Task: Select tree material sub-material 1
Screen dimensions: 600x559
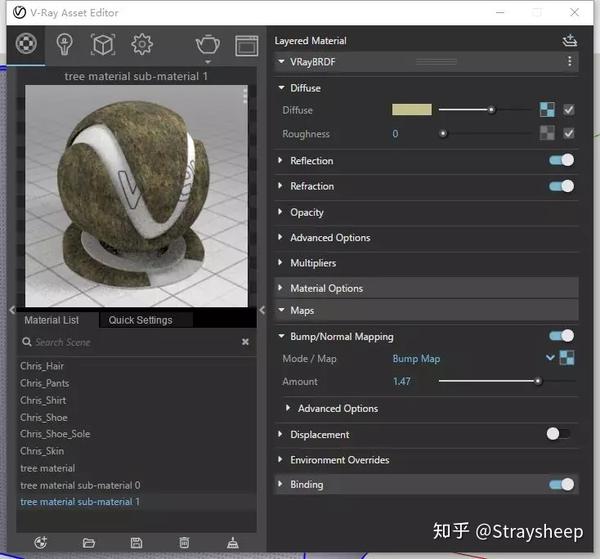Action: (80, 502)
